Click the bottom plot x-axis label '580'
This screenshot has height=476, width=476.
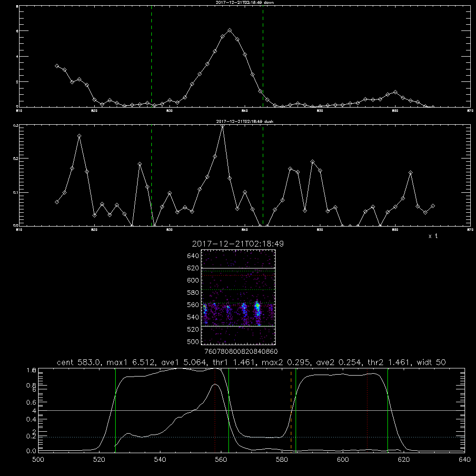click(x=282, y=459)
